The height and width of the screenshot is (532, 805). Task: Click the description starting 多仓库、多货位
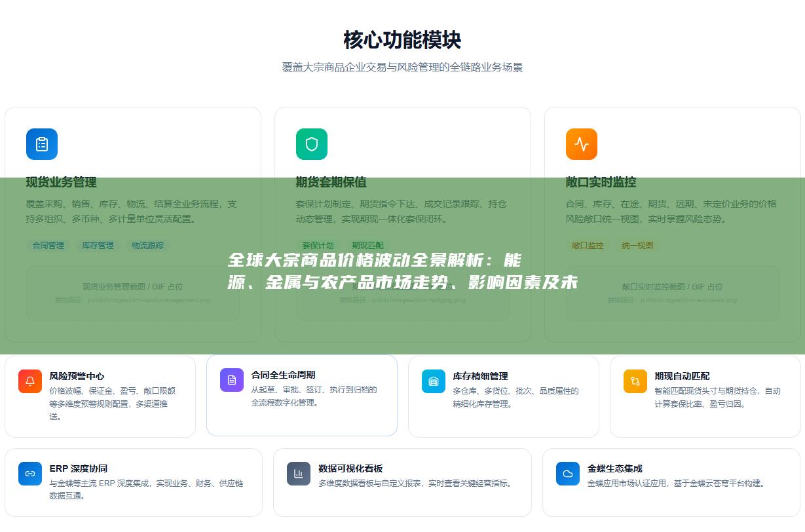coord(516,398)
